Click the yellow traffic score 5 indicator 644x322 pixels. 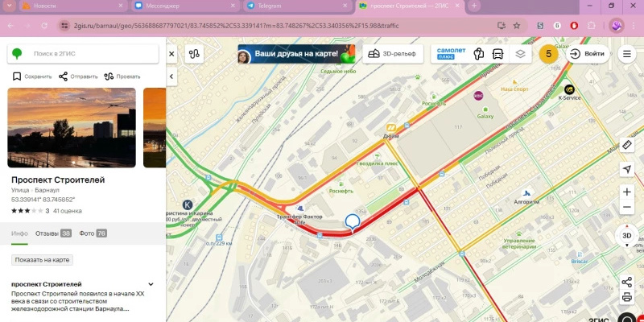(x=549, y=54)
